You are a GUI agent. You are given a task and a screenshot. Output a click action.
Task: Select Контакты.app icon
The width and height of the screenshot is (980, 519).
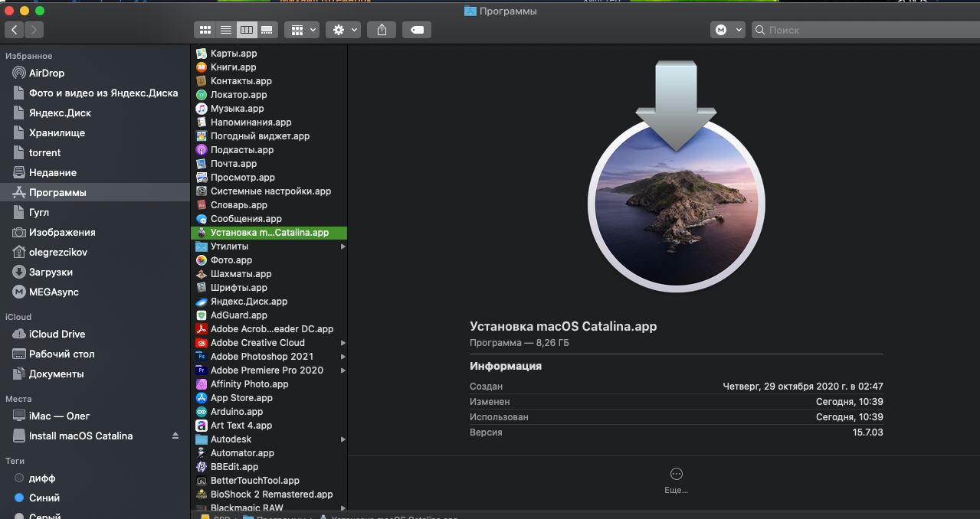[x=202, y=81]
